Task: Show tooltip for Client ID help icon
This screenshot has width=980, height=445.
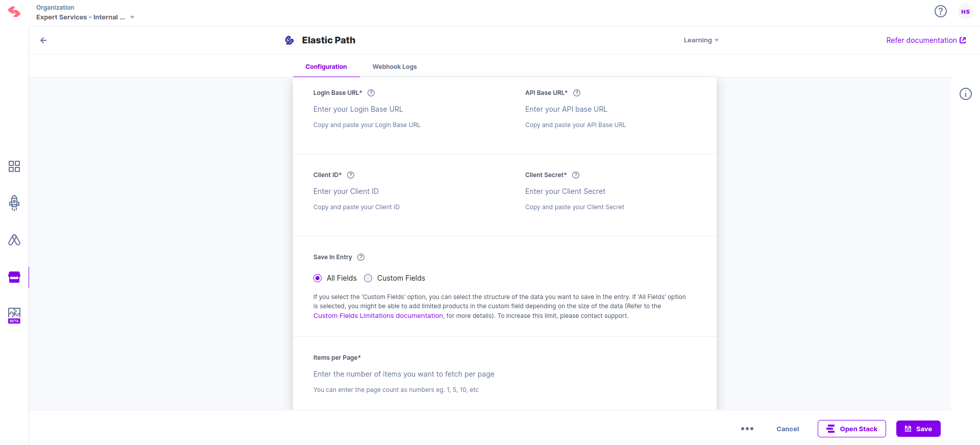Action: click(351, 175)
